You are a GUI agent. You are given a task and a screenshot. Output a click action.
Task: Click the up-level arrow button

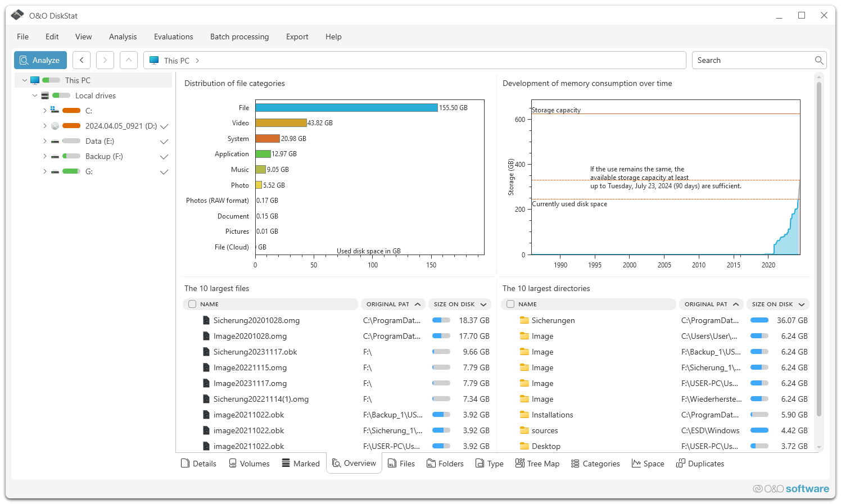(x=129, y=60)
